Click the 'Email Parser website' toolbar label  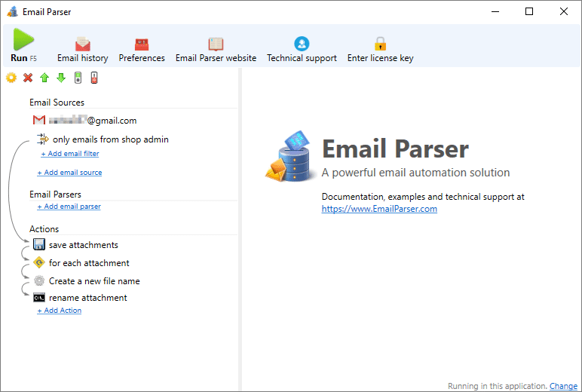pyautogui.click(x=216, y=58)
